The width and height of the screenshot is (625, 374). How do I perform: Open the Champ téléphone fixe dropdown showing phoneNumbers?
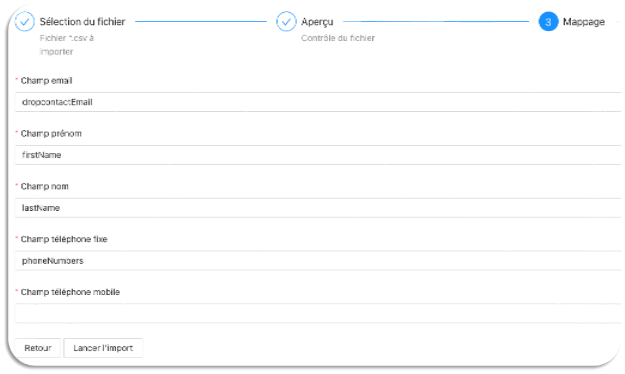pyautogui.click(x=318, y=261)
